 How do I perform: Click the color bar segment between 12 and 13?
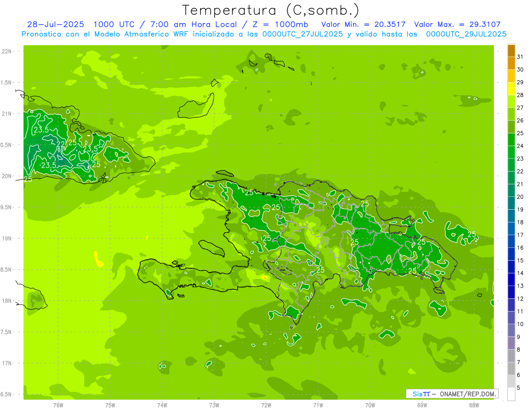511,292
